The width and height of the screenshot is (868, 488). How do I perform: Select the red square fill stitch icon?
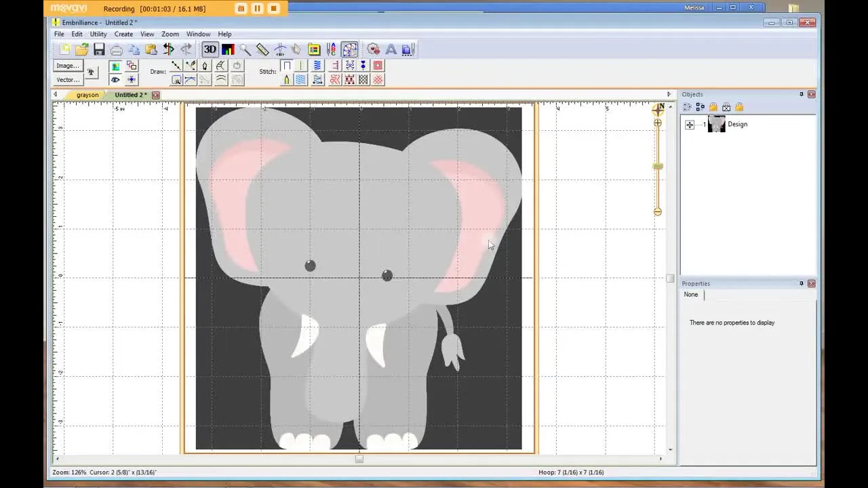tap(378, 66)
